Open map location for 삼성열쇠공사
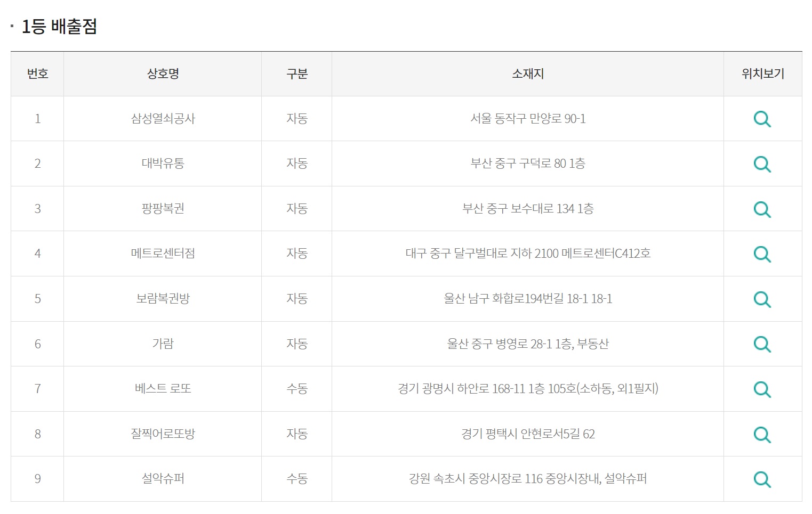 click(762, 119)
